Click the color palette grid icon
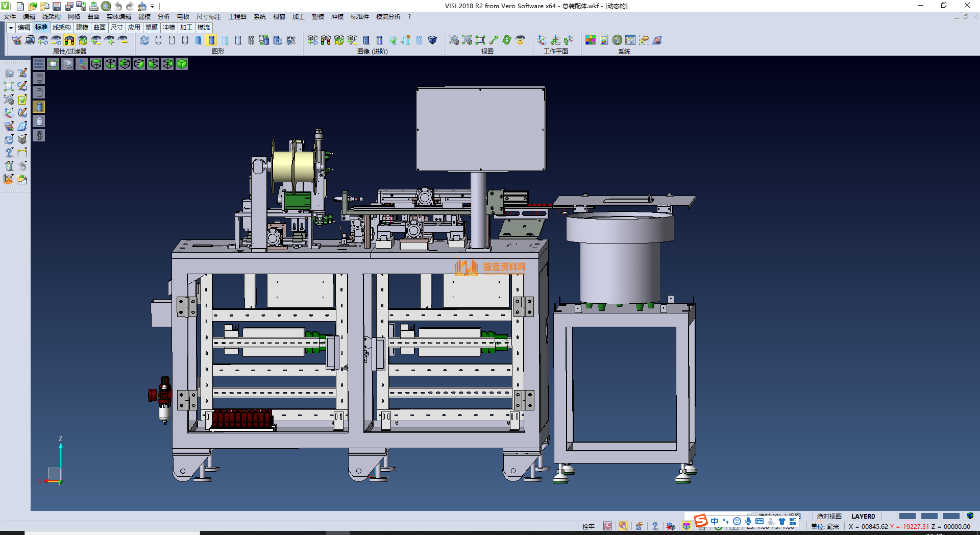This screenshot has width=980, height=535. tap(591, 40)
